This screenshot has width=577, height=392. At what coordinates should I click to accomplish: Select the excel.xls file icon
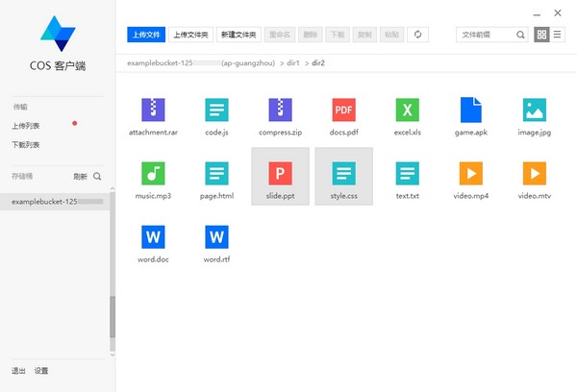(x=408, y=110)
